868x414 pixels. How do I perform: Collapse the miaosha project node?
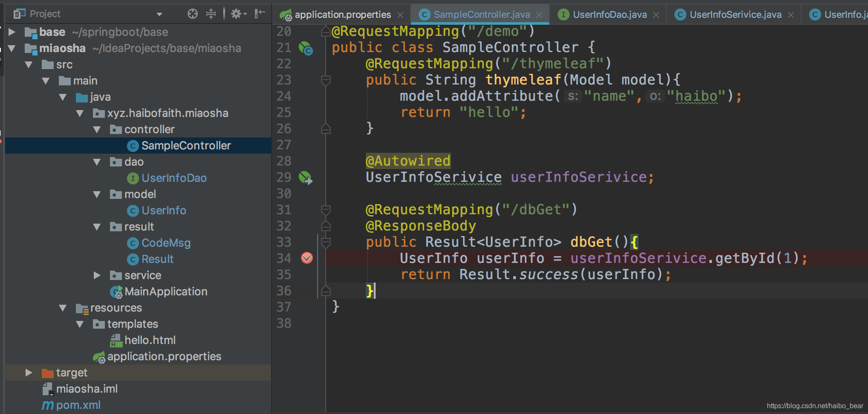point(12,48)
